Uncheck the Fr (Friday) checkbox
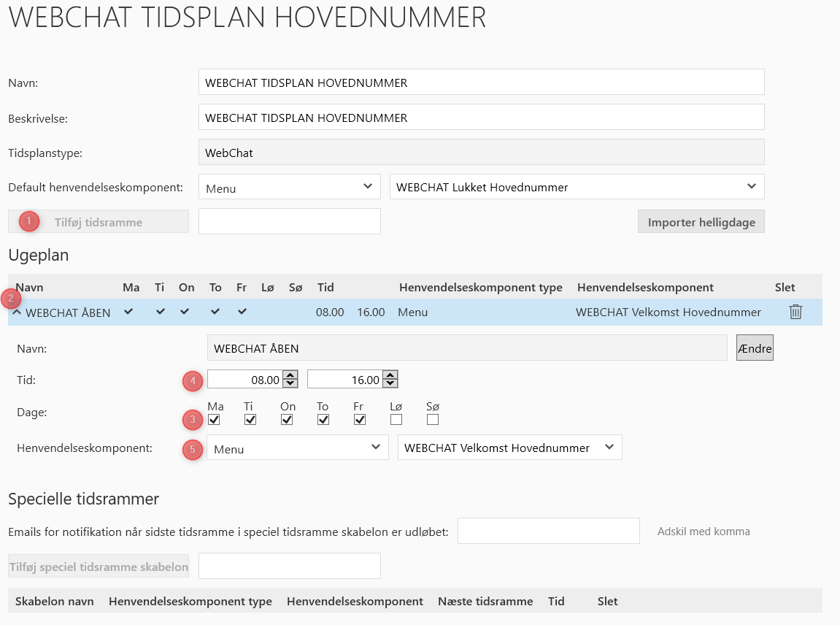Screen dimensions: 840x625 [x=360, y=420]
